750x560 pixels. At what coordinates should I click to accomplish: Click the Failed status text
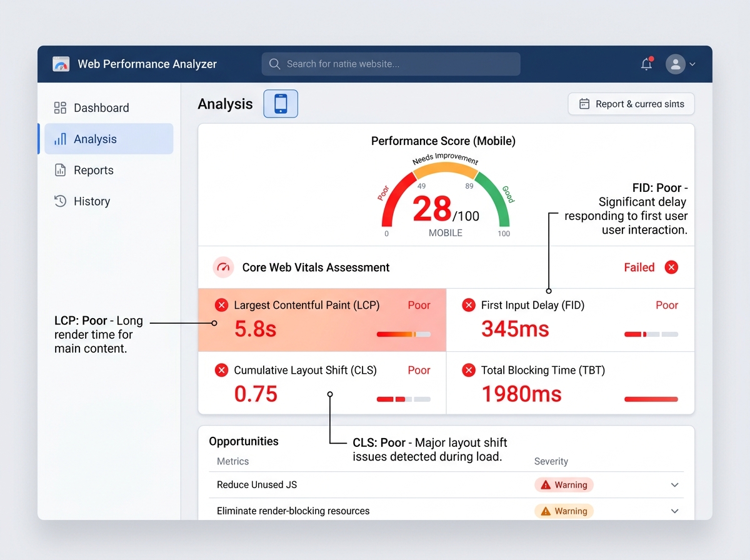pyautogui.click(x=639, y=267)
